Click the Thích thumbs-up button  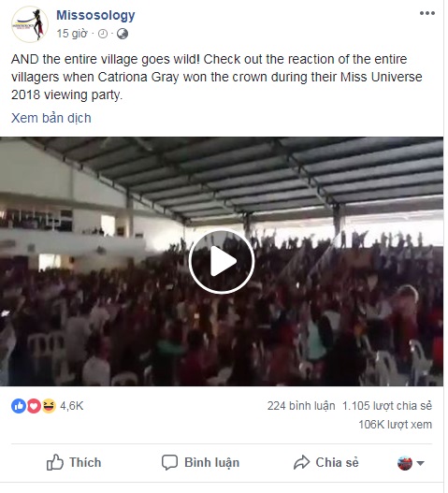[74, 462]
